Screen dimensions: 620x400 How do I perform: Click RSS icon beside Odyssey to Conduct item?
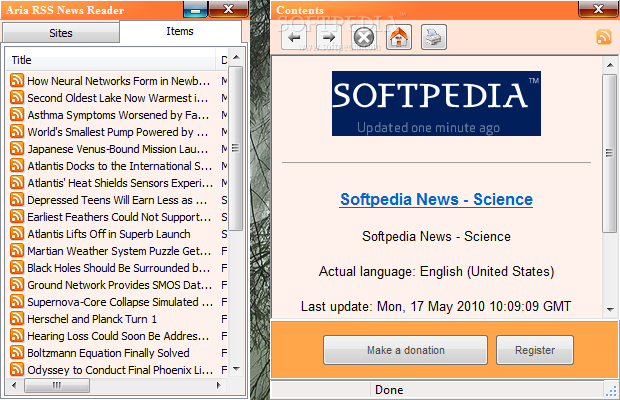pyautogui.click(x=17, y=369)
